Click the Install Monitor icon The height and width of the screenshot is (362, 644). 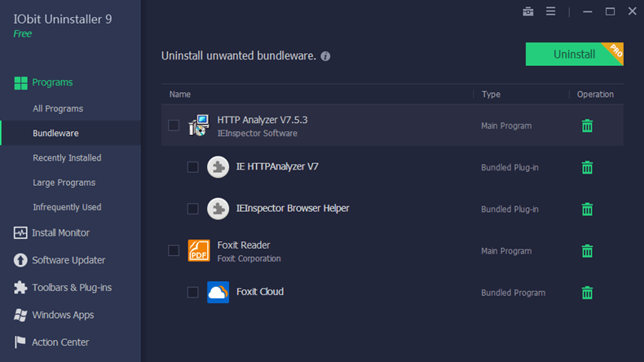pos(20,233)
